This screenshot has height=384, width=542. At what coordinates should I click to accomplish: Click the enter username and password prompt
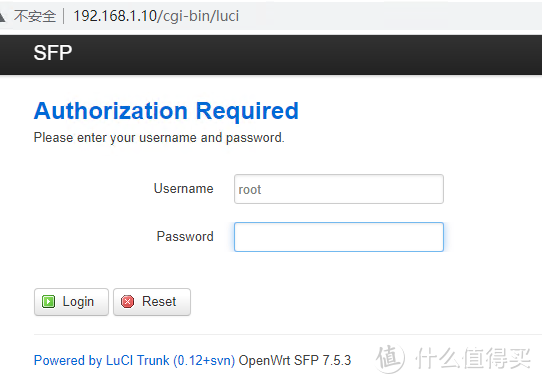159,138
